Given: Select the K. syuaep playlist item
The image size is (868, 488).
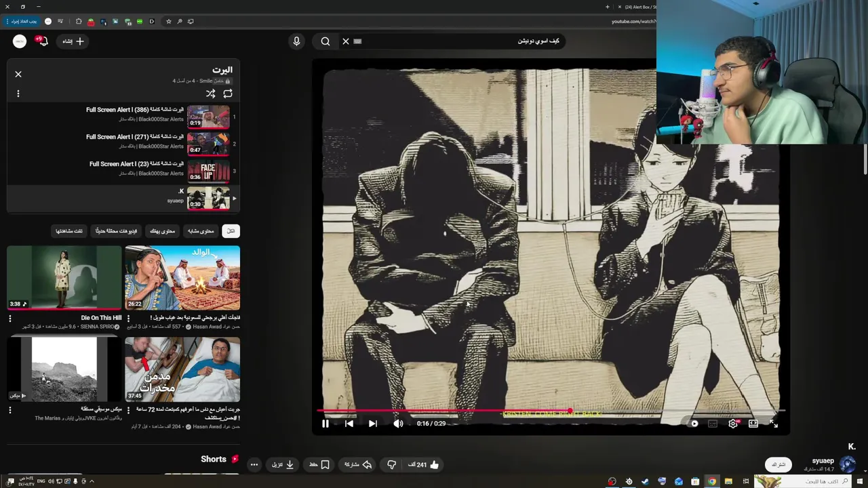Looking at the screenshot, I should (123, 197).
